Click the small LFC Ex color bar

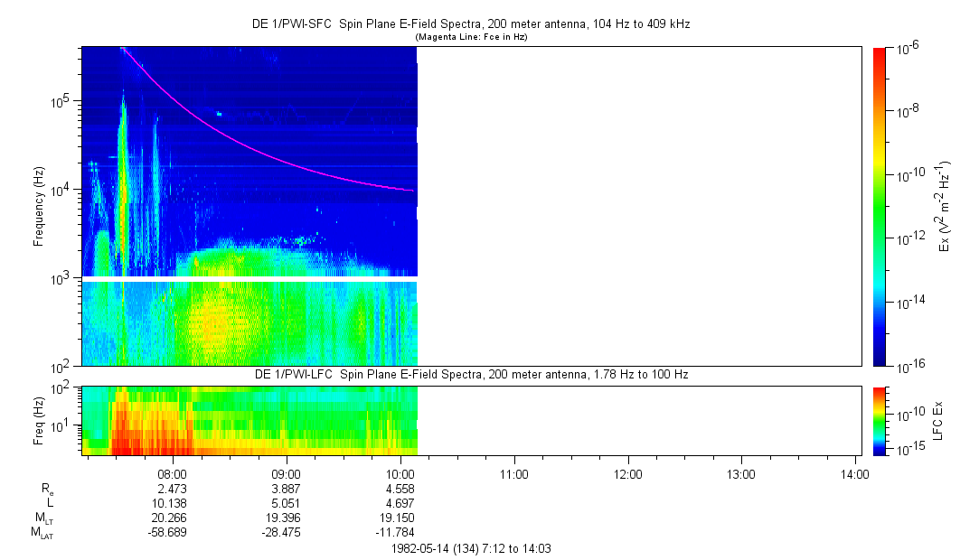pos(880,420)
